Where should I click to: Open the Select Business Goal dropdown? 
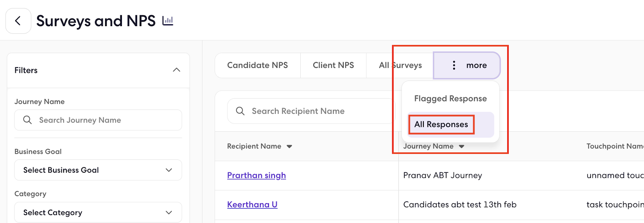98,170
